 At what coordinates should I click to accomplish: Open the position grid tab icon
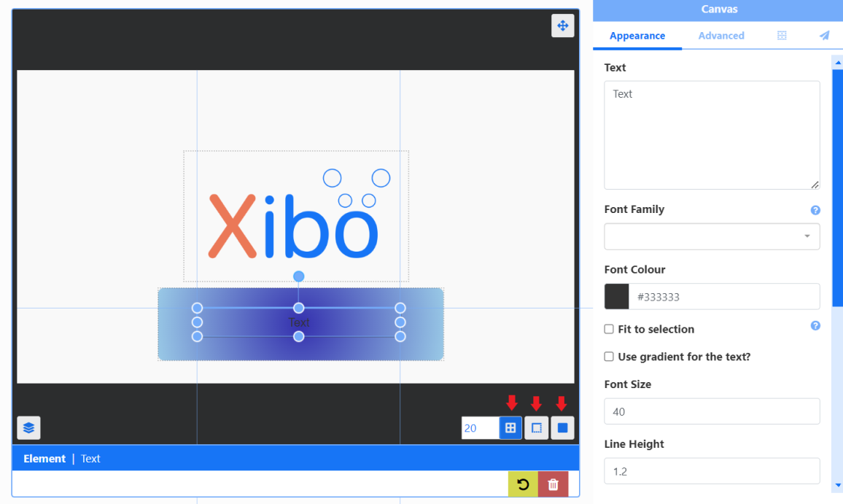tap(782, 36)
